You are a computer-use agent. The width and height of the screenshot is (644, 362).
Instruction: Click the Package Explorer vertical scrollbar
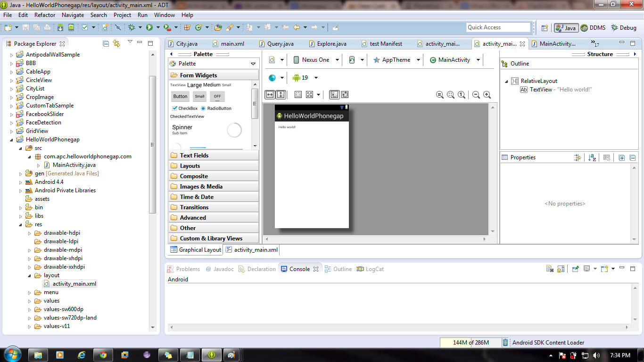pos(152,144)
